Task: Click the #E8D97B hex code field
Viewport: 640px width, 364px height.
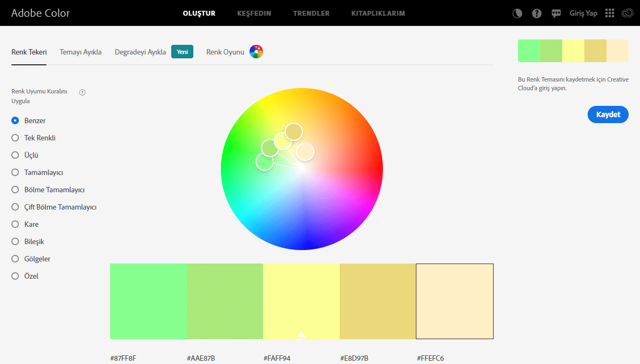Action: pyautogui.click(x=354, y=358)
